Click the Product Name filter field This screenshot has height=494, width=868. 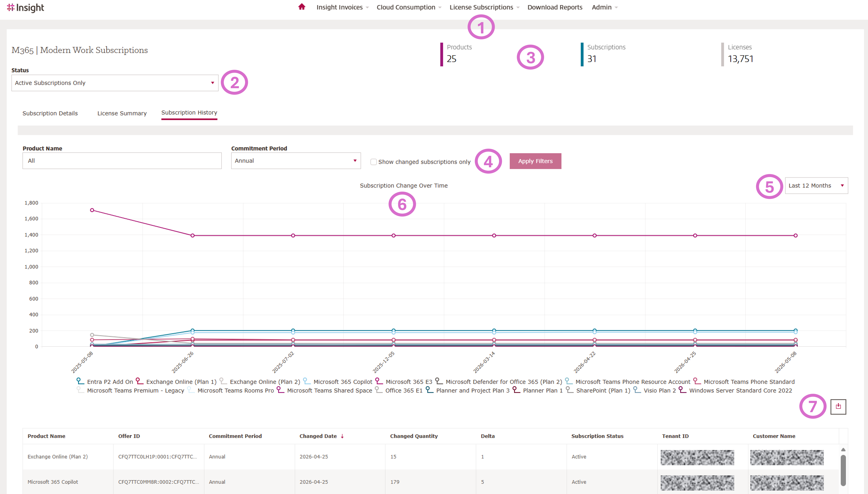point(122,161)
